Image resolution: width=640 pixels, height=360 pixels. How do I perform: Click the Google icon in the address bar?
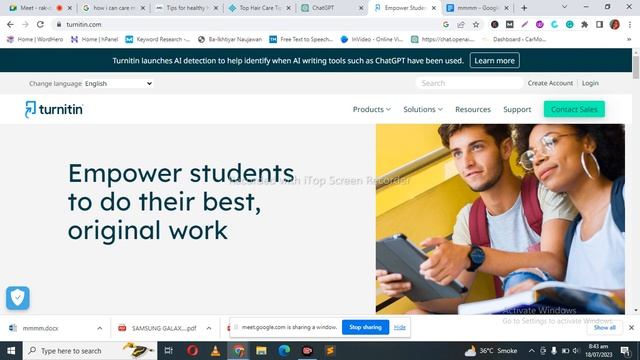(x=446, y=24)
